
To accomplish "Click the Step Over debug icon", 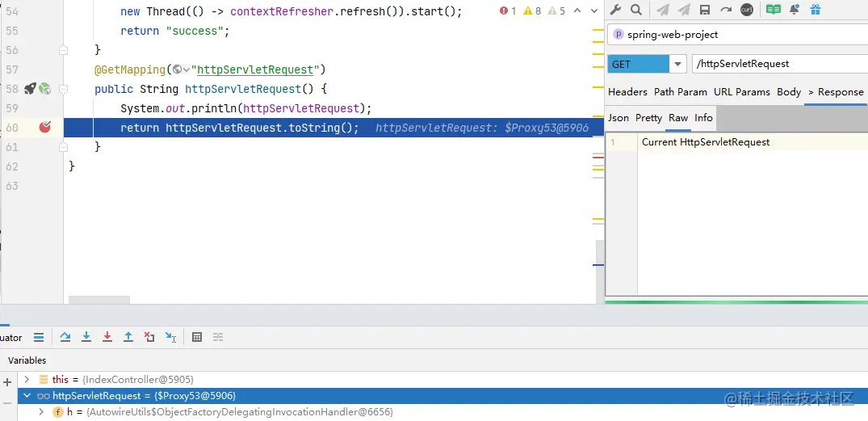I will pyautogui.click(x=65, y=337).
